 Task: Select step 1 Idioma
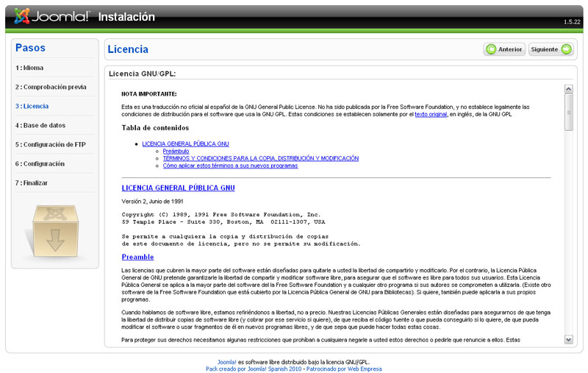(x=30, y=68)
